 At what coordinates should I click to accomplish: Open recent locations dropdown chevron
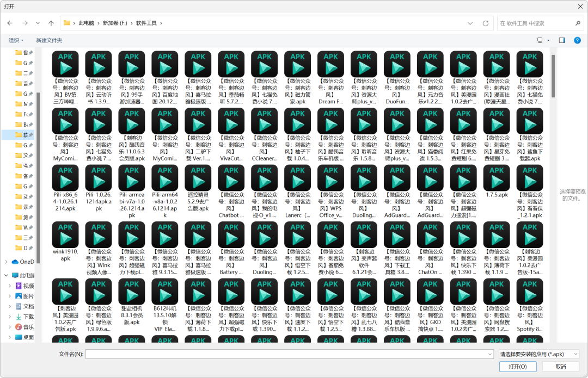click(x=38, y=23)
